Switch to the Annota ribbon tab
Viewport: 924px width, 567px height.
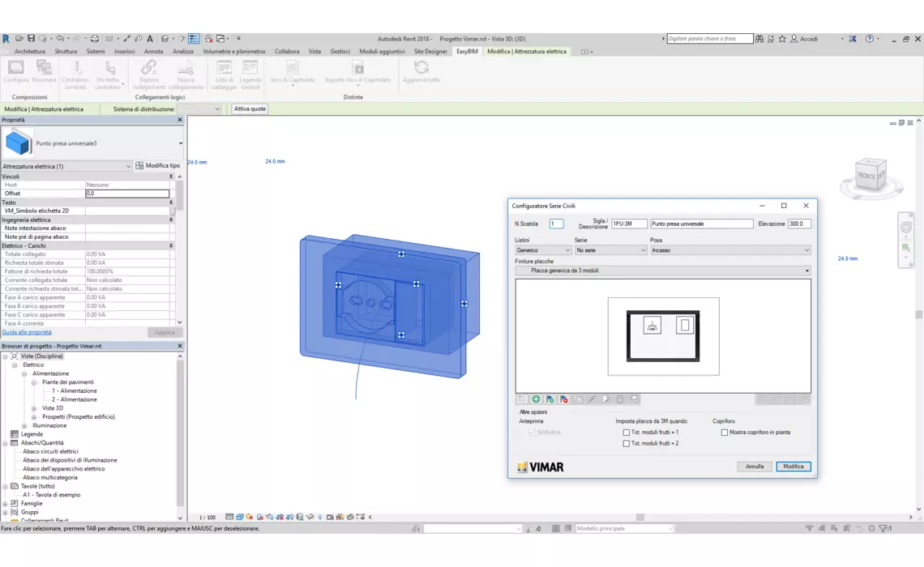click(154, 52)
